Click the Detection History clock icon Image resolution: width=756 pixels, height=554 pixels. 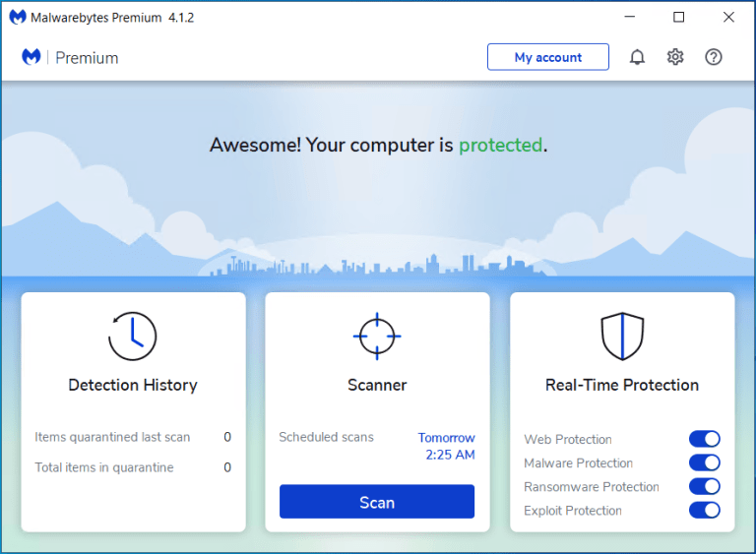[133, 337]
